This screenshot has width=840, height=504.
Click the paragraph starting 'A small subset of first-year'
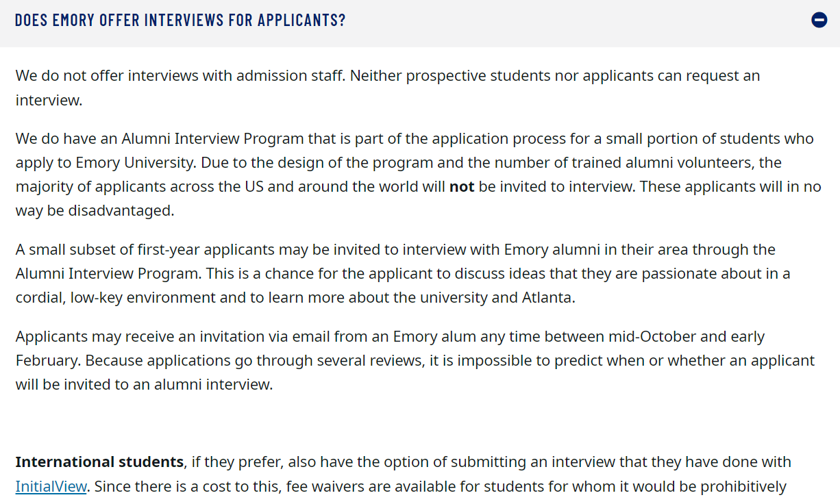(403, 274)
